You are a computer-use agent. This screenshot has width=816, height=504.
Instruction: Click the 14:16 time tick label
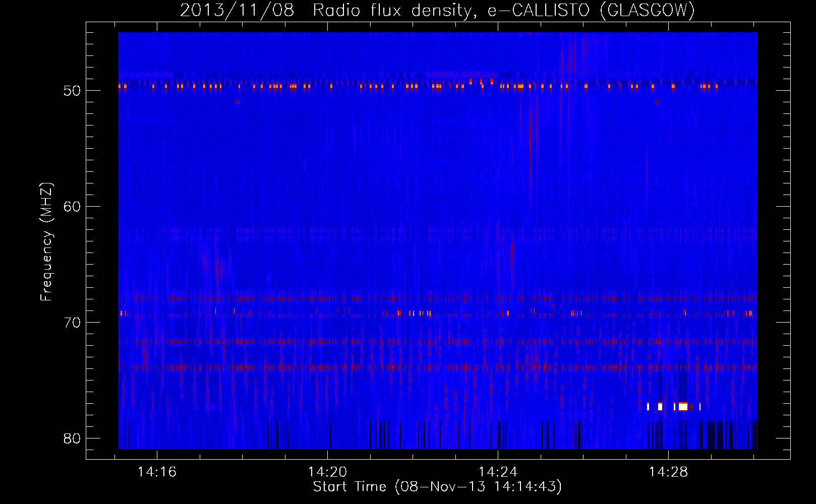[x=157, y=472]
